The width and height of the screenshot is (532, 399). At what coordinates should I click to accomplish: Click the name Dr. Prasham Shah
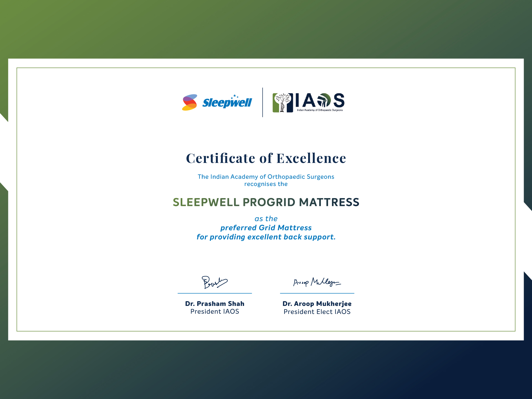click(215, 304)
